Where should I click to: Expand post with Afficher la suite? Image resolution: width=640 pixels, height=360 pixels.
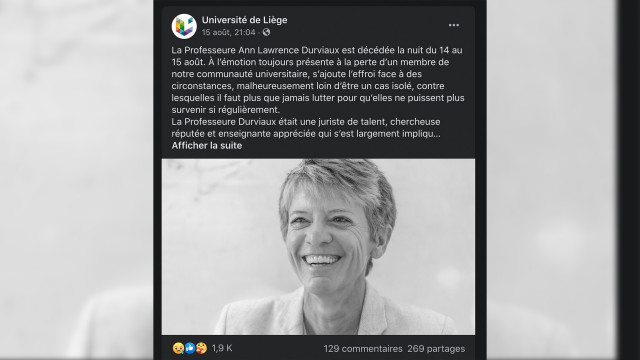click(x=207, y=146)
